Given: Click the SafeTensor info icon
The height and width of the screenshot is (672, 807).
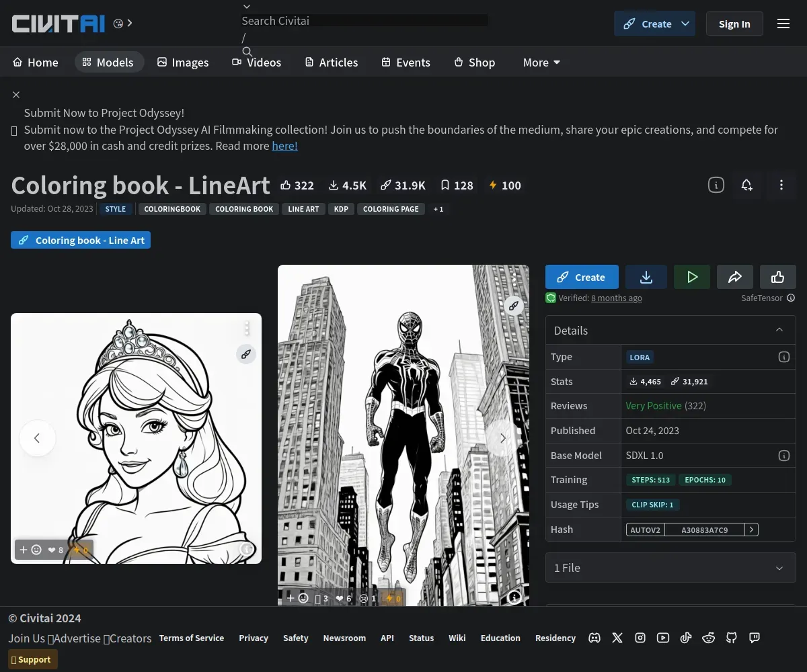Looking at the screenshot, I should [x=791, y=298].
